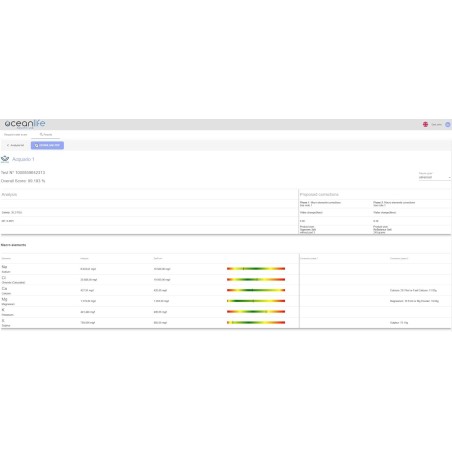
Task: Switch to the Results tab
Action: click(x=46, y=134)
